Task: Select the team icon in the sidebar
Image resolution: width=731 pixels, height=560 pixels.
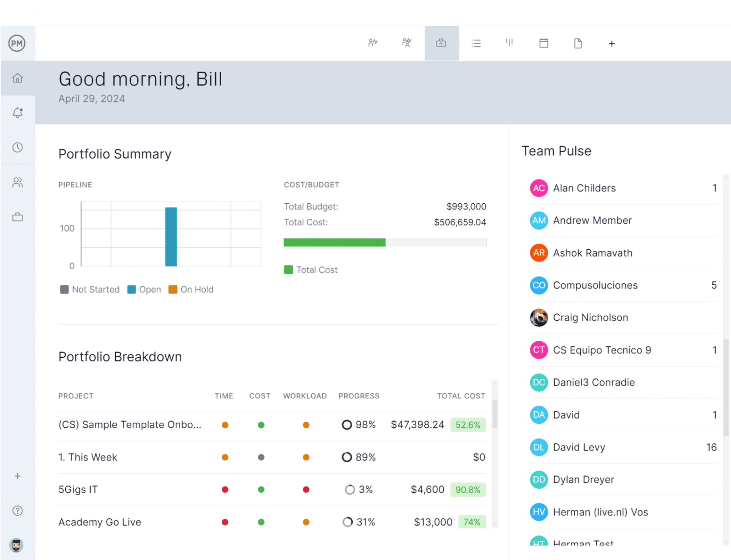Action: coord(17,183)
